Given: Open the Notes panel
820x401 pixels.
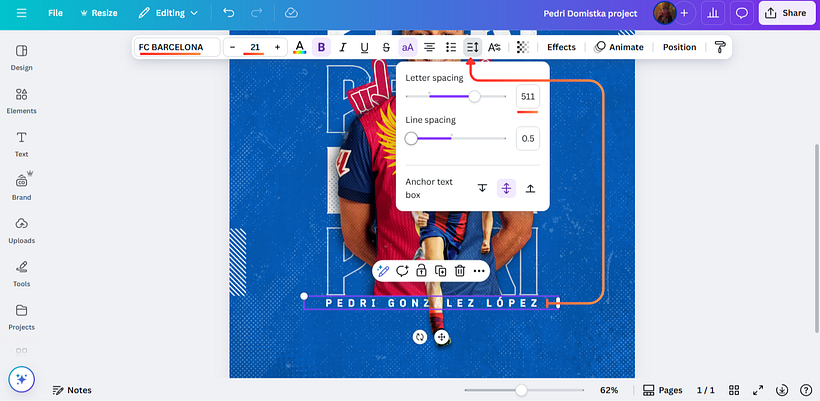Looking at the screenshot, I should 72,390.
